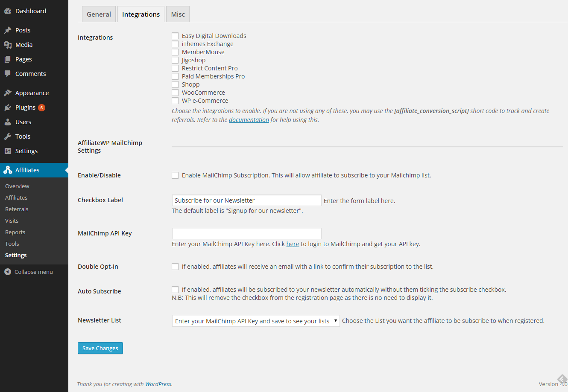Open the documentation link
This screenshot has height=392, width=568.
click(249, 120)
